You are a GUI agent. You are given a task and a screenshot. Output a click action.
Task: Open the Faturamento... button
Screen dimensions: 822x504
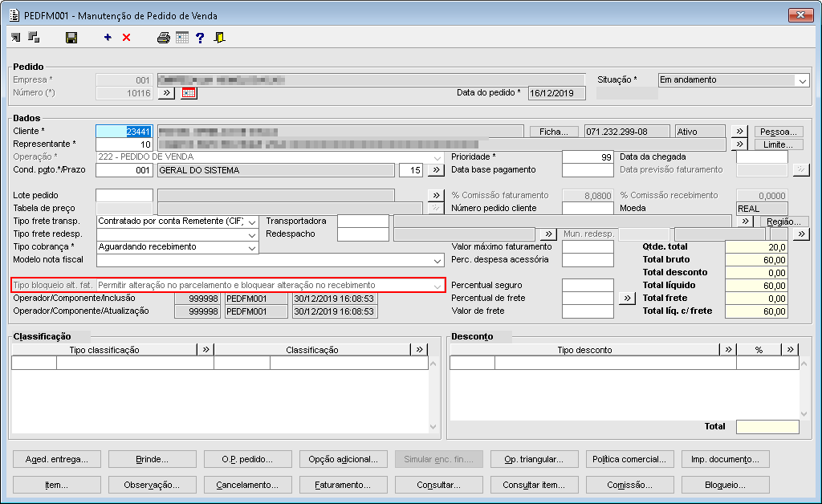click(343, 485)
